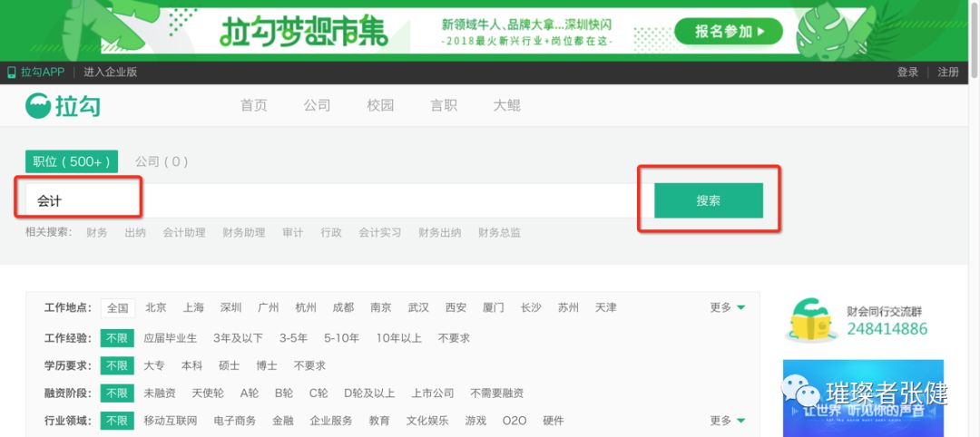The height and width of the screenshot is (437, 980).
Task: Go to 首页 in navigation
Action: [254, 105]
